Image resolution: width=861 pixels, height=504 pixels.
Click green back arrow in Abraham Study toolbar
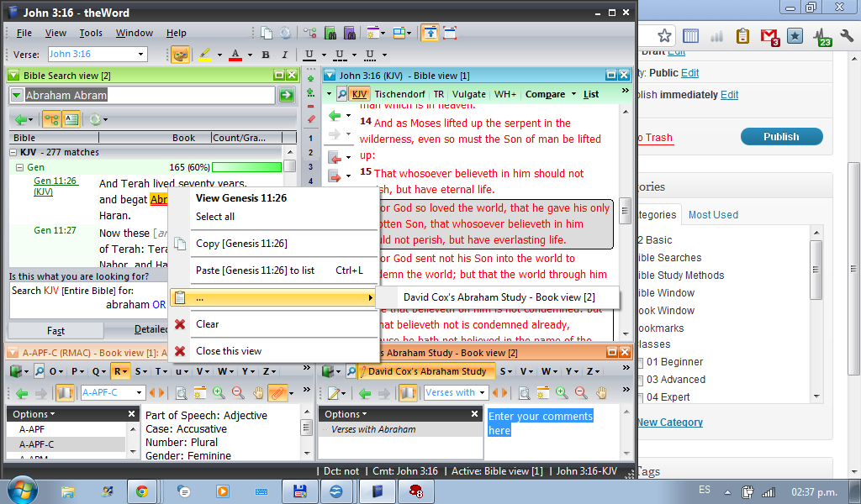(365, 392)
